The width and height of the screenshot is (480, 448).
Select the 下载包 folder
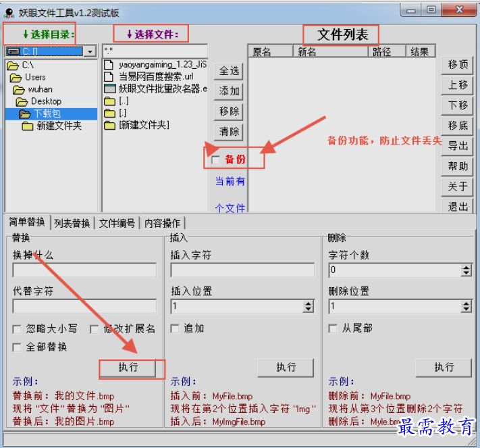tap(51, 114)
